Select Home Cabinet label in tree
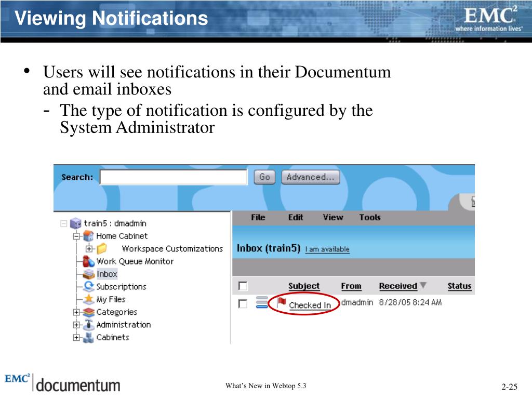Image resolution: width=532 pixels, height=399 pixels. point(122,236)
